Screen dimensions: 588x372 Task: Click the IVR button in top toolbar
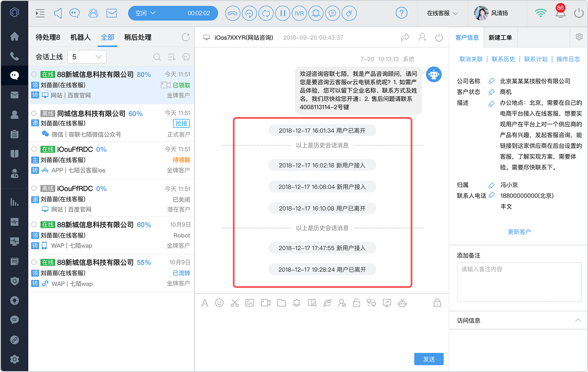[x=299, y=13]
